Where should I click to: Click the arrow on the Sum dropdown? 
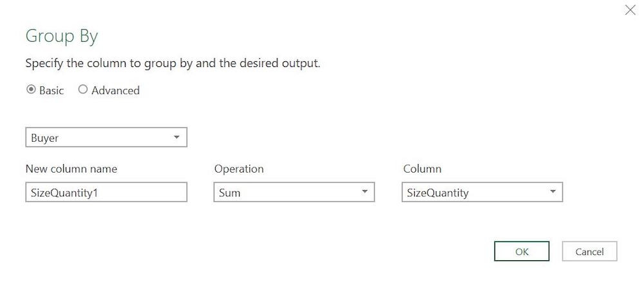pyautogui.click(x=365, y=192)
